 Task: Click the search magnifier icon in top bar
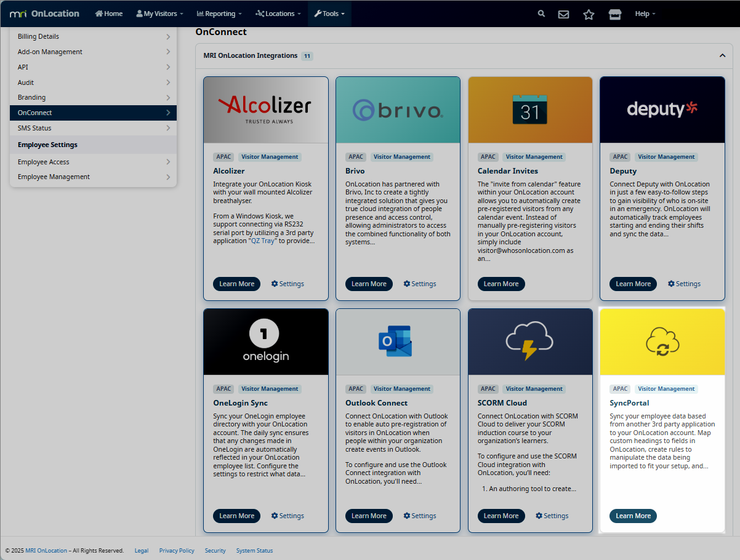(x=541, y=14)
